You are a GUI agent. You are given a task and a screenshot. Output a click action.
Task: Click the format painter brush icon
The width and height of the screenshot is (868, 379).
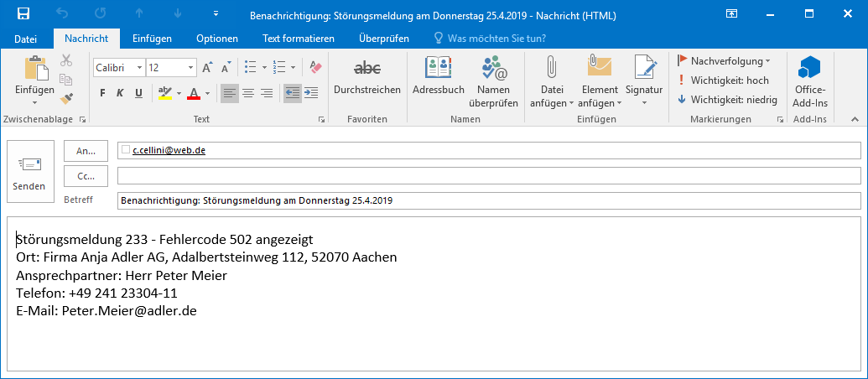point(66,98)
